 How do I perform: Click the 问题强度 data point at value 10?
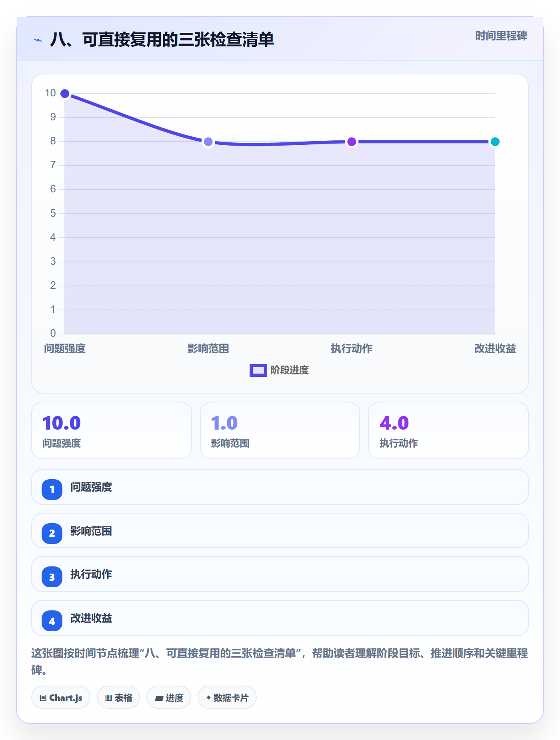(x=65, y=94)
